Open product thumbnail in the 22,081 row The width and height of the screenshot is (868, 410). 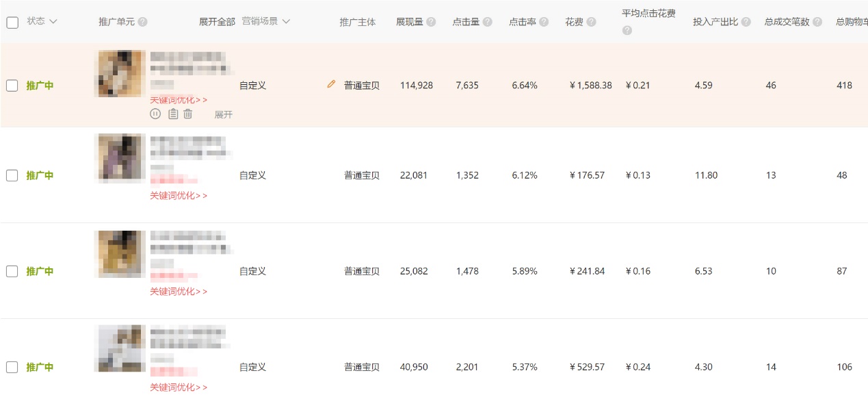[120, 157]
